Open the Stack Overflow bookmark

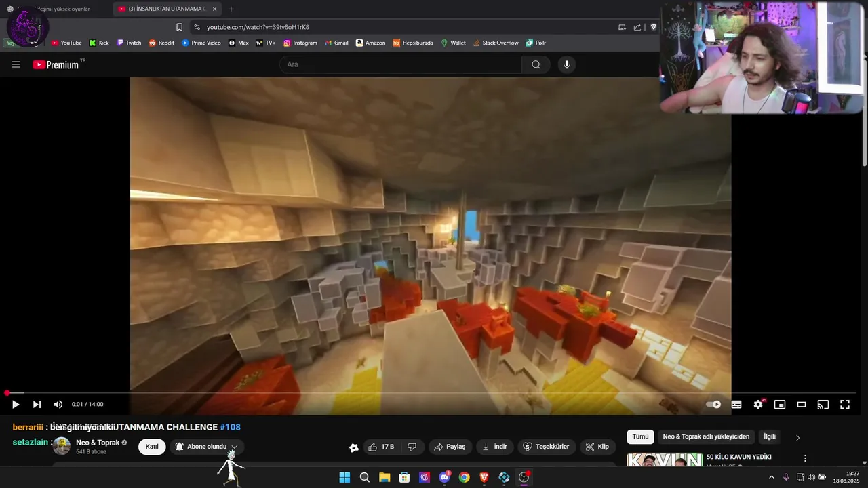496,43
